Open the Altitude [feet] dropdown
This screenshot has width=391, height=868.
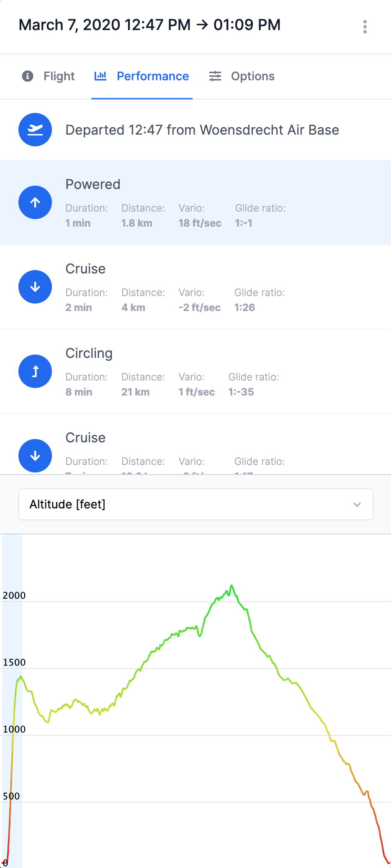coord(196,504)
